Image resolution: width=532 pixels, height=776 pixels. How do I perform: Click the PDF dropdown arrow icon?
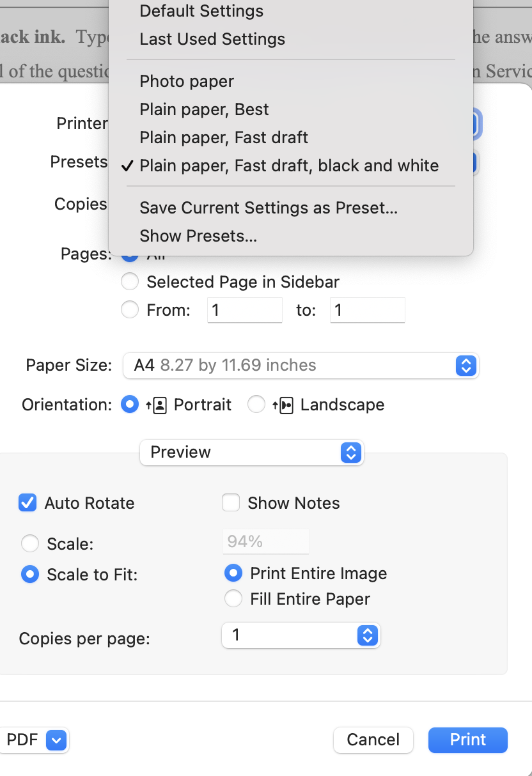coord(56,740)
